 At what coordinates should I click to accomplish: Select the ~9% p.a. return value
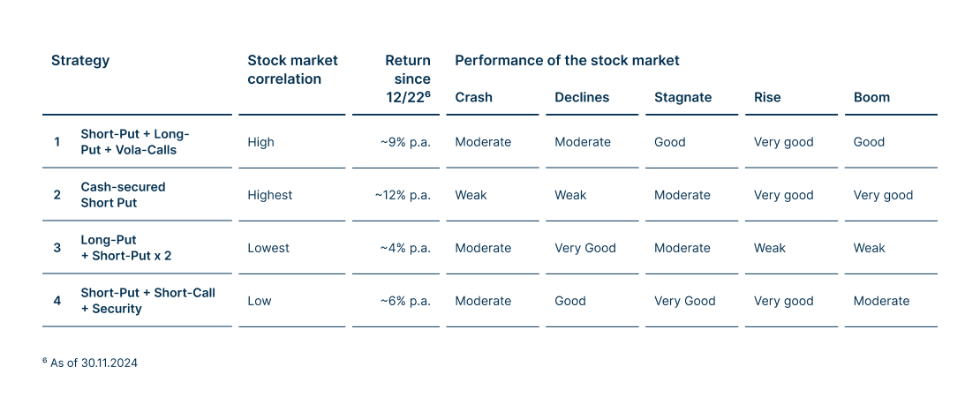[405, 142]
